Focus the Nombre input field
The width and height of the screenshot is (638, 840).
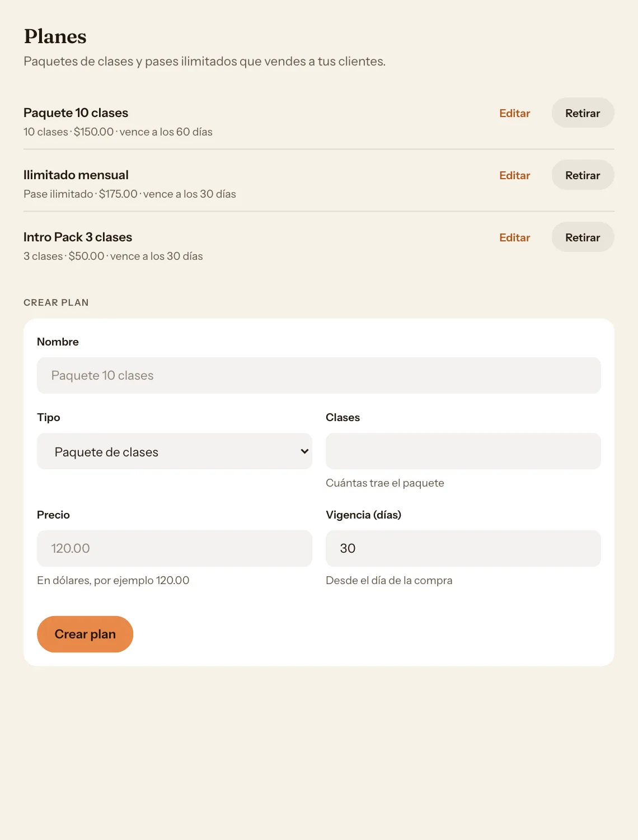coord(319,375)
